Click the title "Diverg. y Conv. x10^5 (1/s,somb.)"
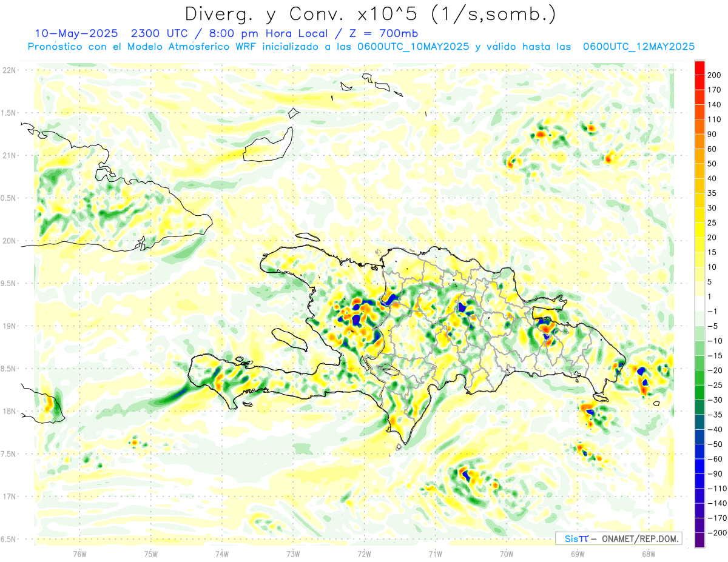 tap(370, 14)
